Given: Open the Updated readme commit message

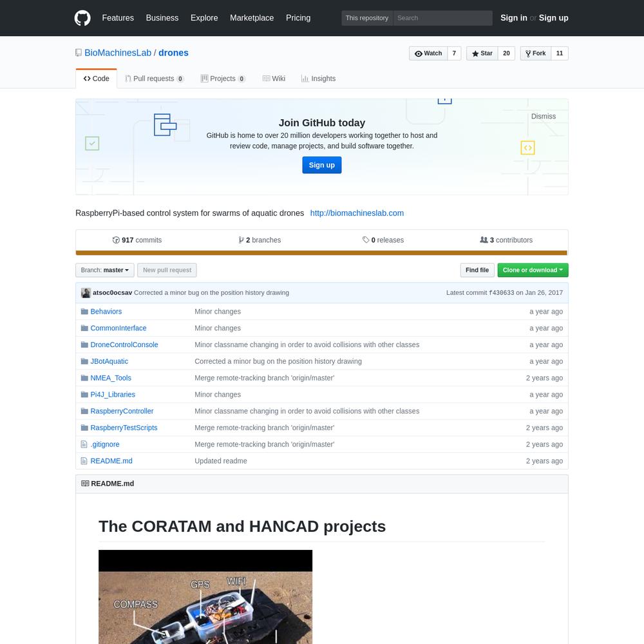Looking at the screenshot, I should pos(221,461).
